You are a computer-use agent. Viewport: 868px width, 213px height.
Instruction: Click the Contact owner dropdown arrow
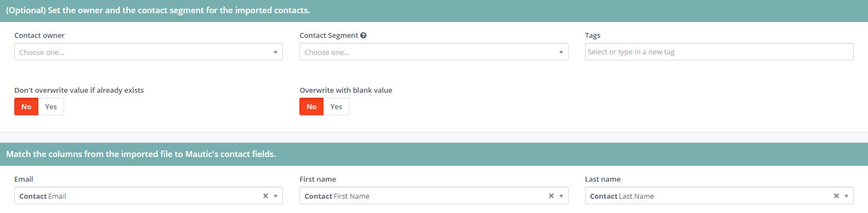point(275,52)
